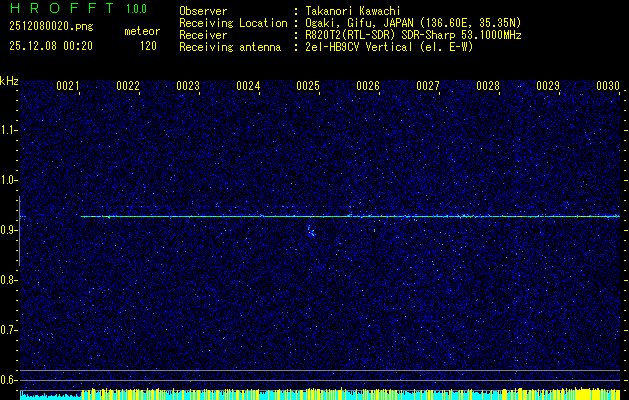Click the 2512080020.png filename text
629x400 pixels.
[x=51, y=26]
